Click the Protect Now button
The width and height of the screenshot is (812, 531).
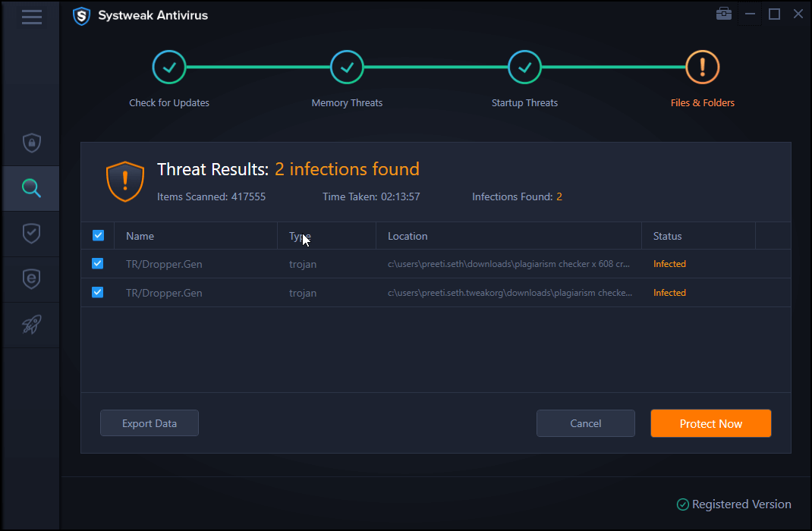tap(710, 423)
